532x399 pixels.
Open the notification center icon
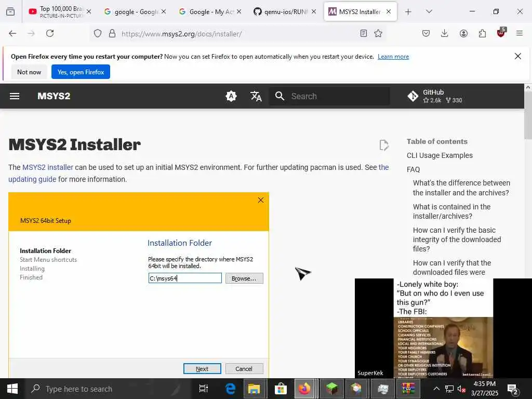click(x=512, y=389)
